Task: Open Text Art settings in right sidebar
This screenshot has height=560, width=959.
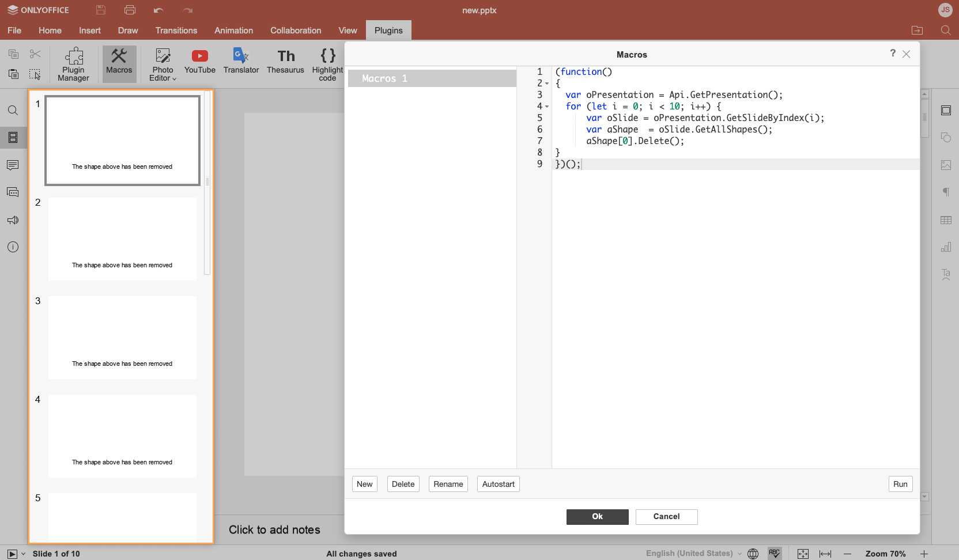Action: tap(946, 274)
